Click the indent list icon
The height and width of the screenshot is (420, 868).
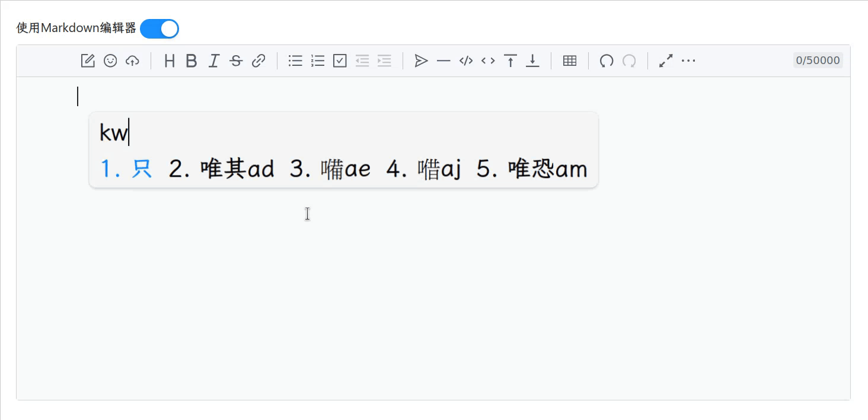[384, 61]
